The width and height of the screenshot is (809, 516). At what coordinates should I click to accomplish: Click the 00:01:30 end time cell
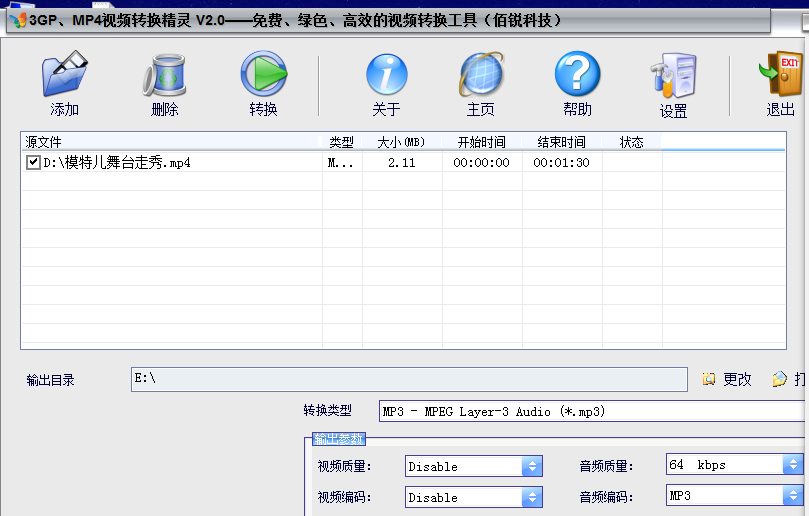[x=561, y=163]
